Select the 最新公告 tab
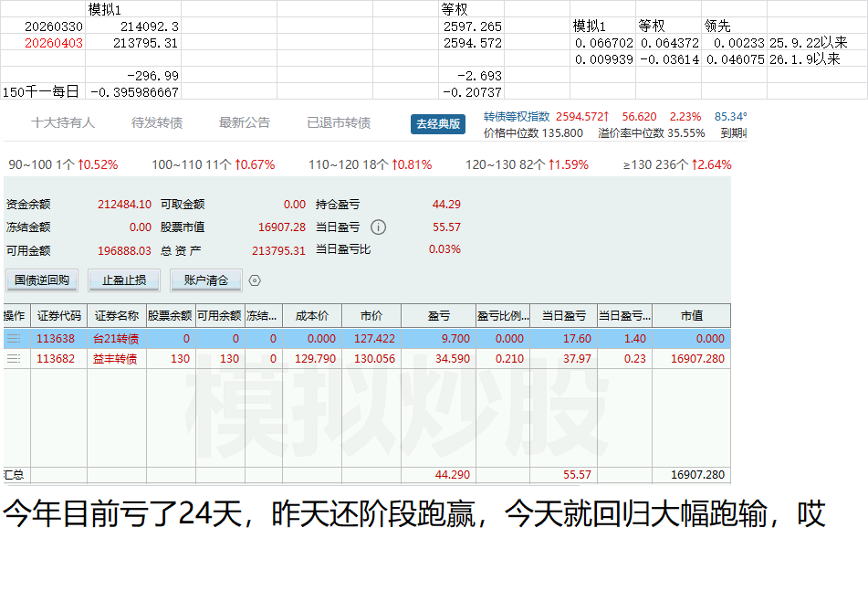Image resolution: width=868 pixels, height=591 pixels. [x=245, y=123]
